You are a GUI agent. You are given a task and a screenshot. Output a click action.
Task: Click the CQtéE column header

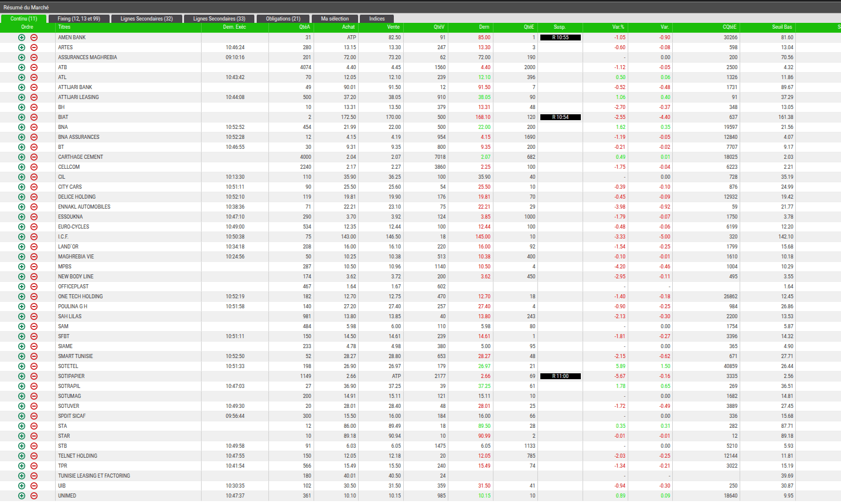click(x=730, y=27)
